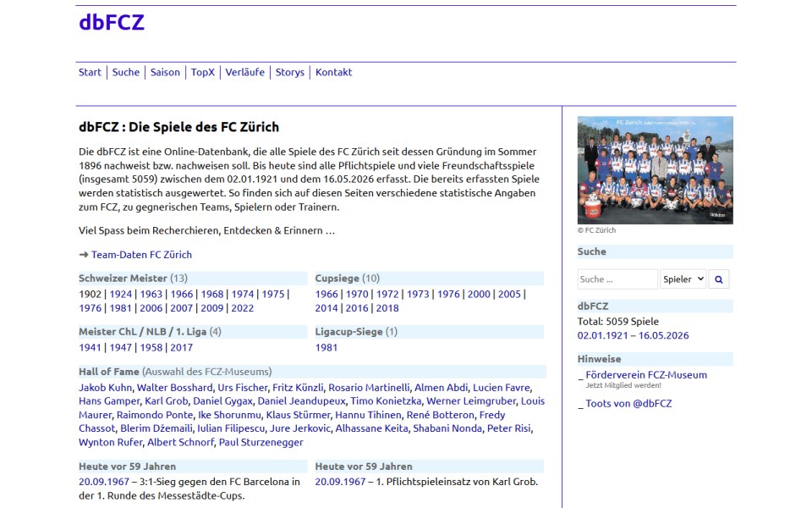812x508 pixels.
Task: Select Almen Abdi in Hall of Fame
Action: (x=442, y=387)
